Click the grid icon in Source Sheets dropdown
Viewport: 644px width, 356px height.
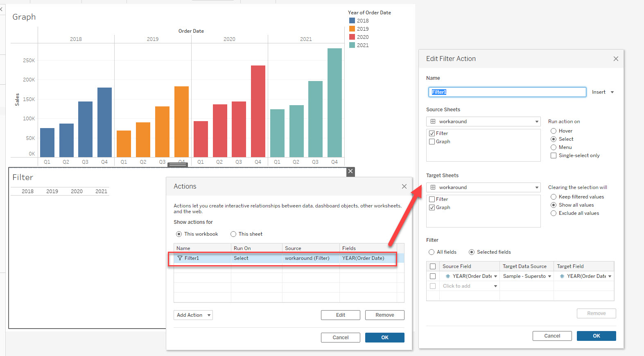click(433, 122)
